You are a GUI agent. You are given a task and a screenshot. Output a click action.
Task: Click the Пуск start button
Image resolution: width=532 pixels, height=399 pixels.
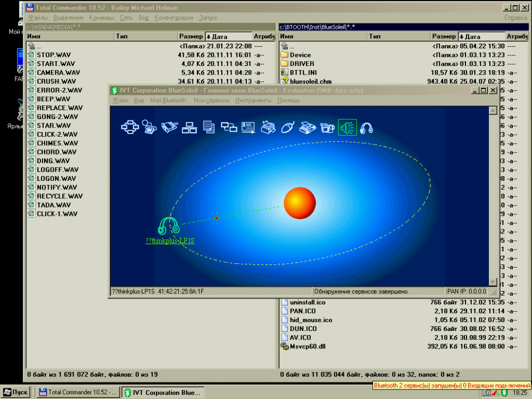[16, 393]
